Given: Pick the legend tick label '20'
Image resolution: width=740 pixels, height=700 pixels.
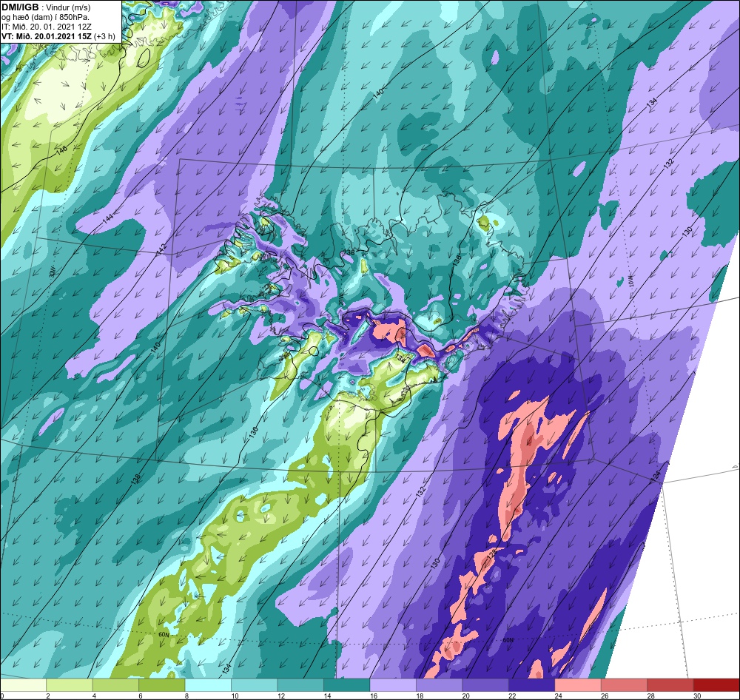Looking at the screenshot, I should click(x=465, y=696).
